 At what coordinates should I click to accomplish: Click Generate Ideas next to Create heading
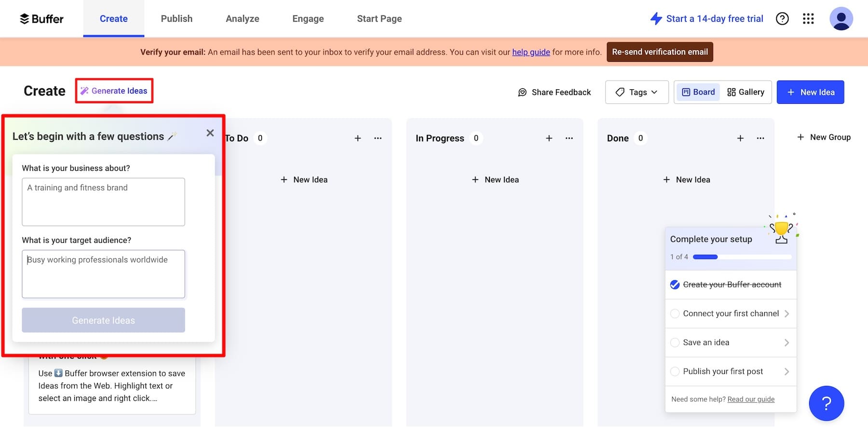(114, 91)
